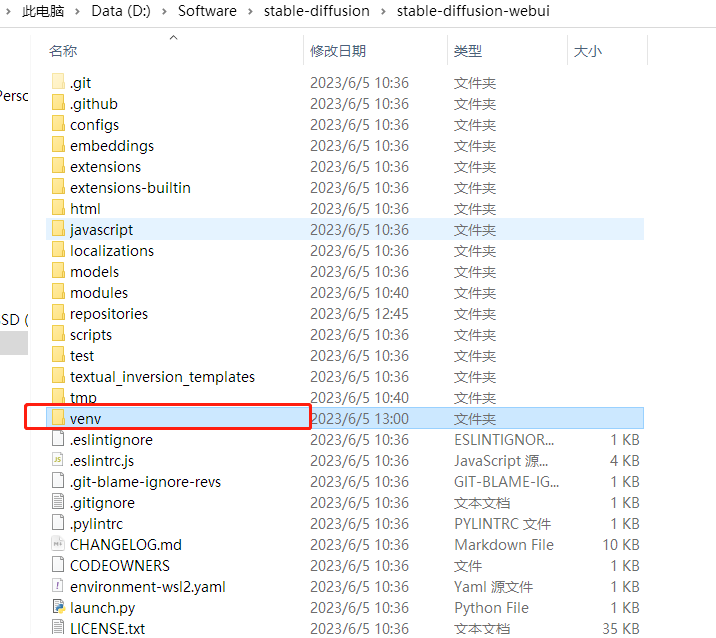Select the CODEOWNERS file name
The image size is (716, 638).
click(x=120, y=566)
